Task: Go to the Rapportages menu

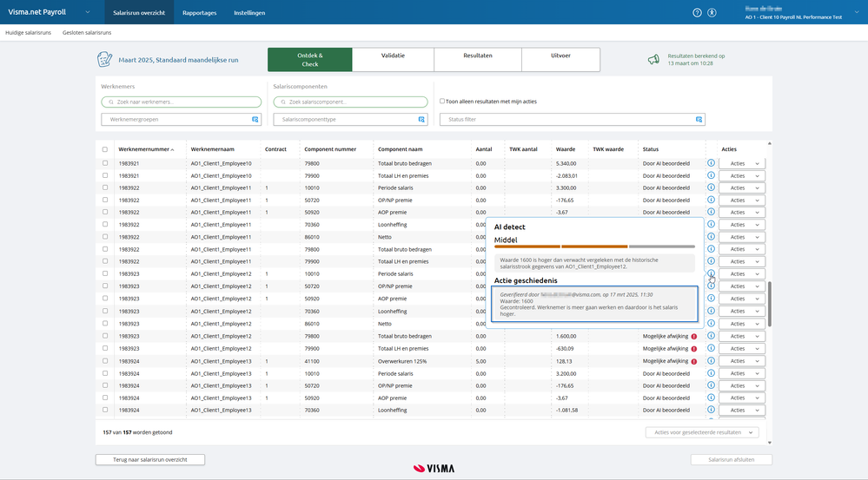Action: coord(199,13)
